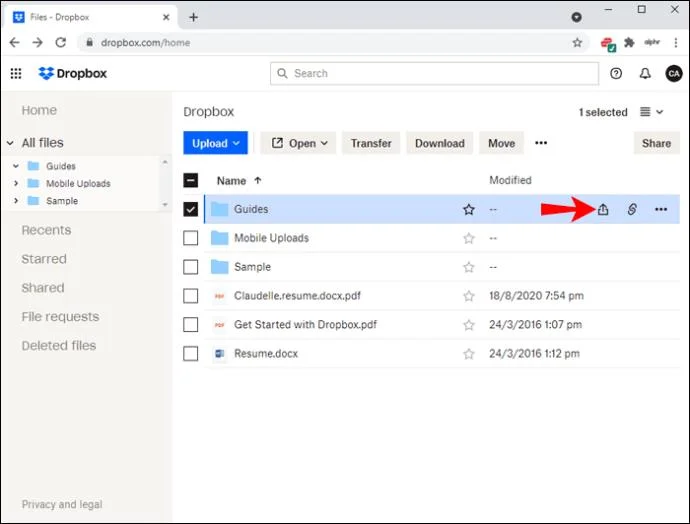Open Claudelle.resume.docx.pdf file
Screen dimensions: 690x524
297,296
